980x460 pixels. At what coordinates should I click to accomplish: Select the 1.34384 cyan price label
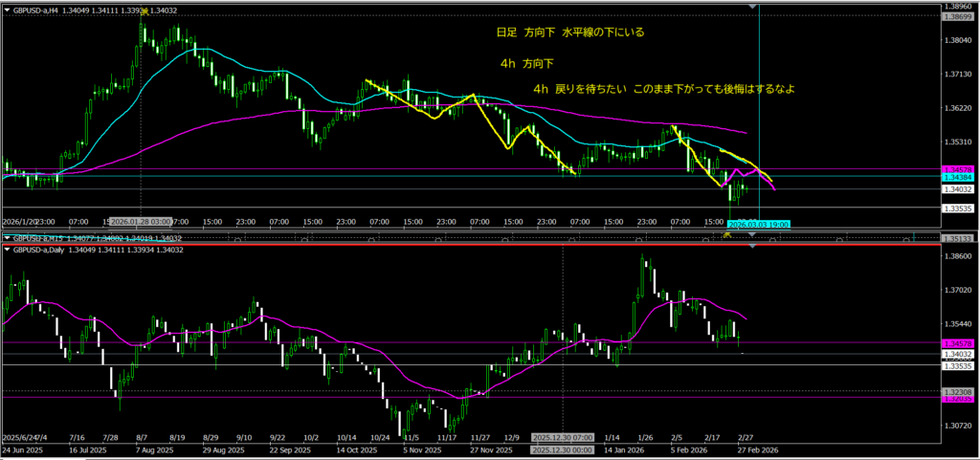(959, 177)
